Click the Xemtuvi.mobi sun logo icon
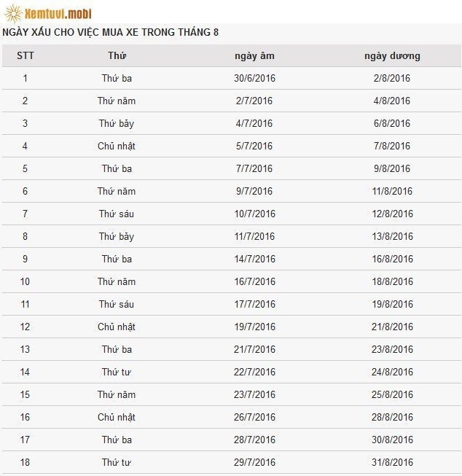462x476 pixels. tap(12, 12)
